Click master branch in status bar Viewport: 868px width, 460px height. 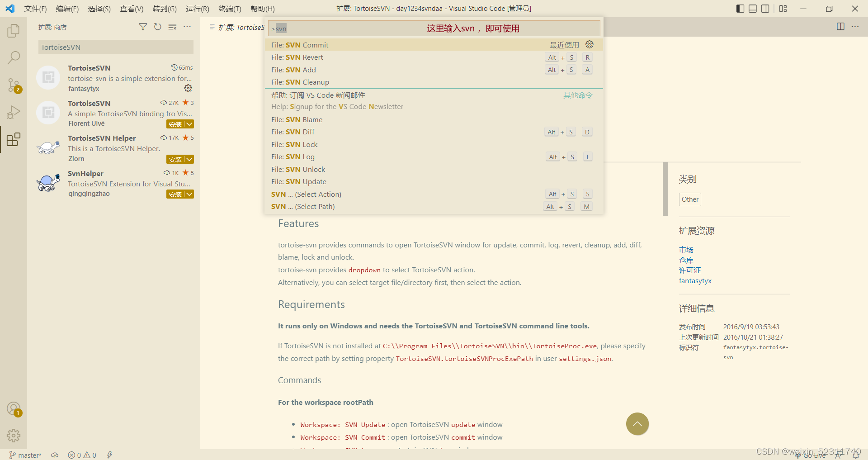click(x=25, y=455)
